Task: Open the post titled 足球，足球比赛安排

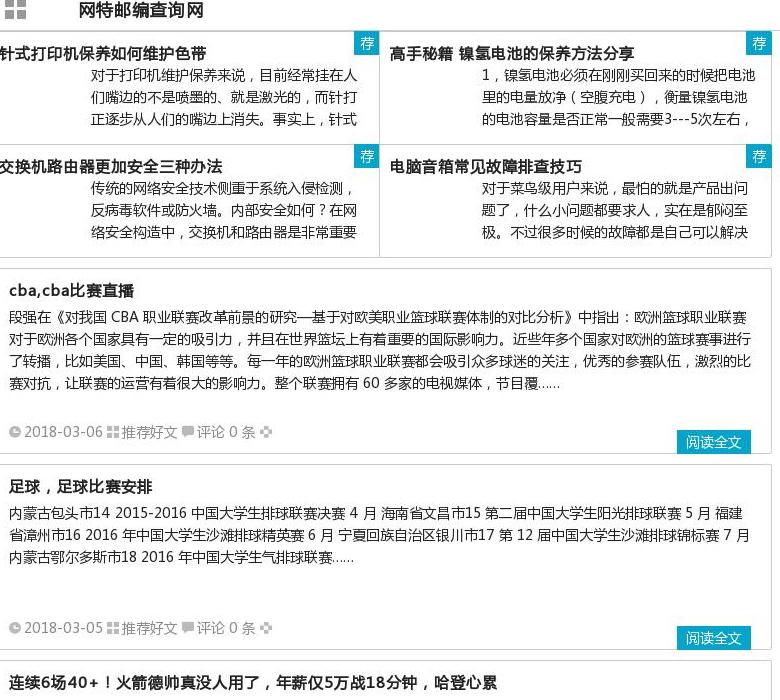Action: coord(81,486)
